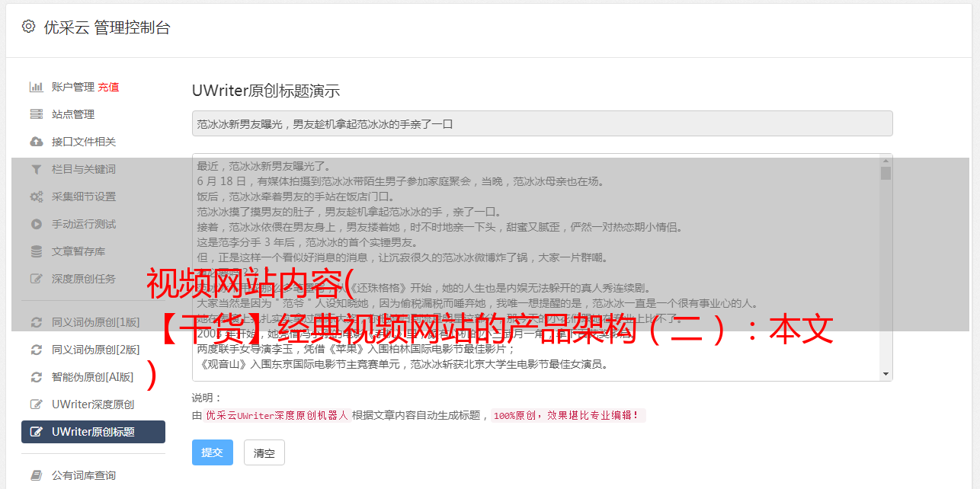
Task: Click the book icon for 公有词库查询
Action: [36, 475]
